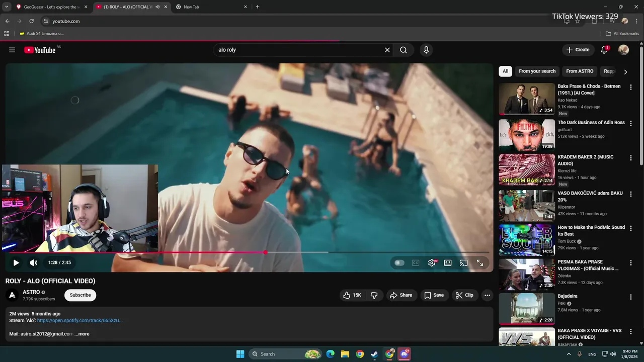The image size is (644, 362).
Task: Open options for How to Make the PodMic video
Action: pyautogui.click(x=631, y=228)
